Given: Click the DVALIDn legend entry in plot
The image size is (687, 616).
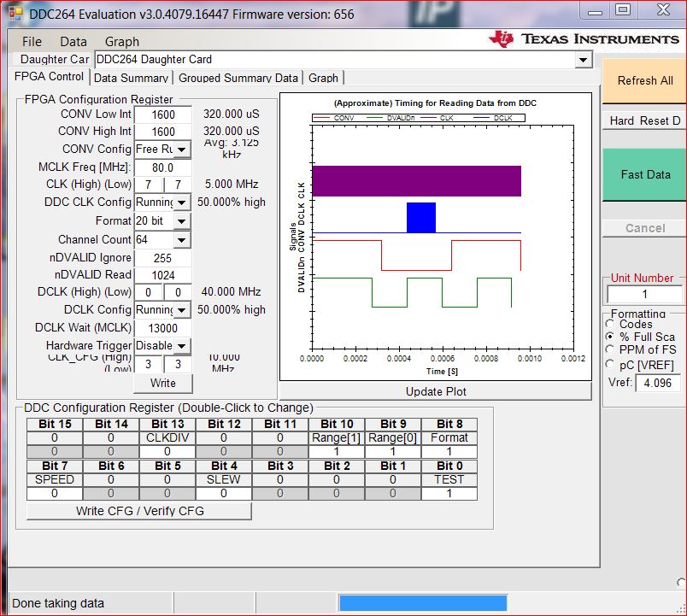Looking at the screenshot, I should pos(390,118).
